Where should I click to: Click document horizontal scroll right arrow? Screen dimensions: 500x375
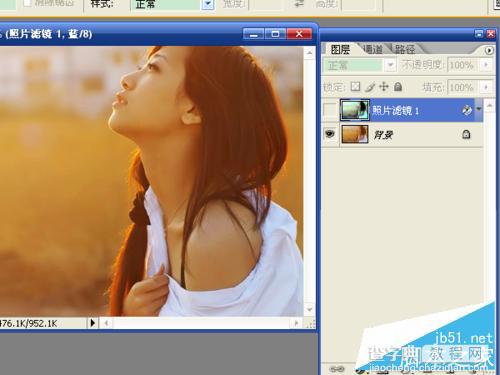[296, 323]
